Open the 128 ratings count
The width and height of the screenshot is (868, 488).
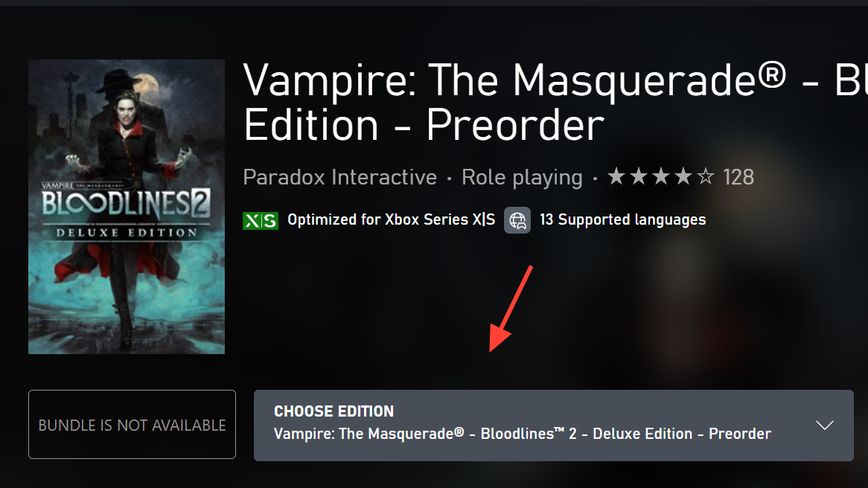(x=738, y=178)
